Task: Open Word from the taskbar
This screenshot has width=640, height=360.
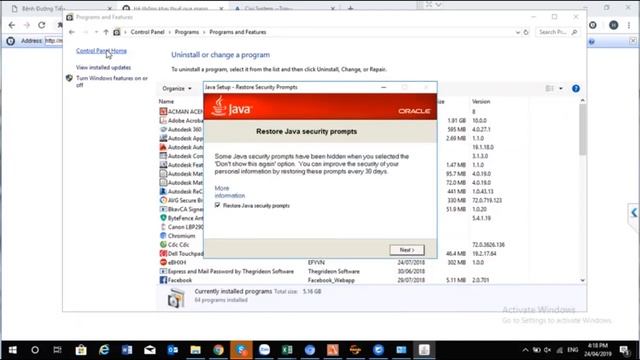Action: (127, 350)
